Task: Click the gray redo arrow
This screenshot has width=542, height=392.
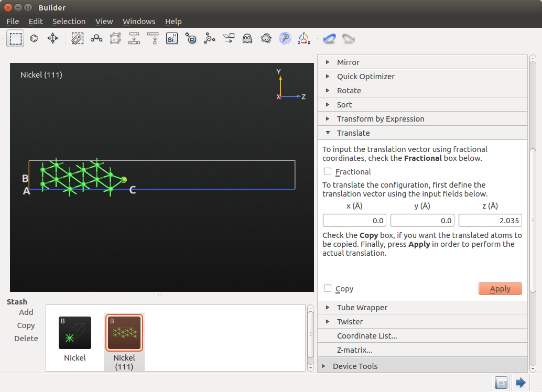Action: tap(349, 38)
